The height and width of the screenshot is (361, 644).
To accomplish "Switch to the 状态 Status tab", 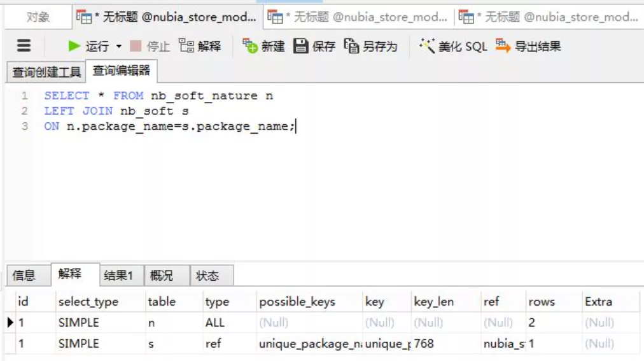I will click(211, 275).
